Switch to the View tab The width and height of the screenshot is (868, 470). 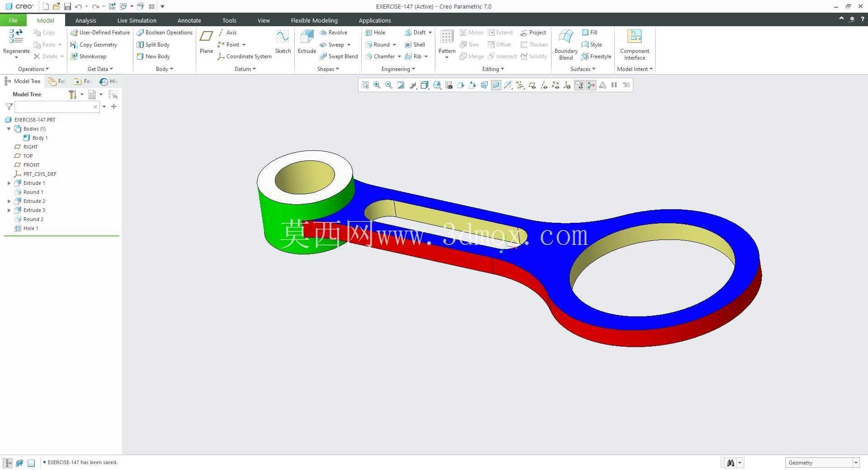[x=264, y=20]
